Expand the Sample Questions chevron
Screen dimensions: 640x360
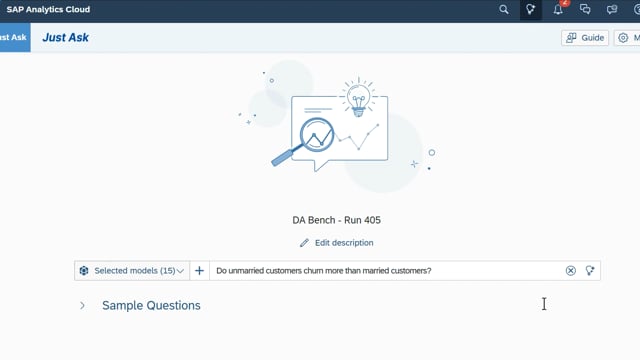pyautogui.click(x=82, y=305)
